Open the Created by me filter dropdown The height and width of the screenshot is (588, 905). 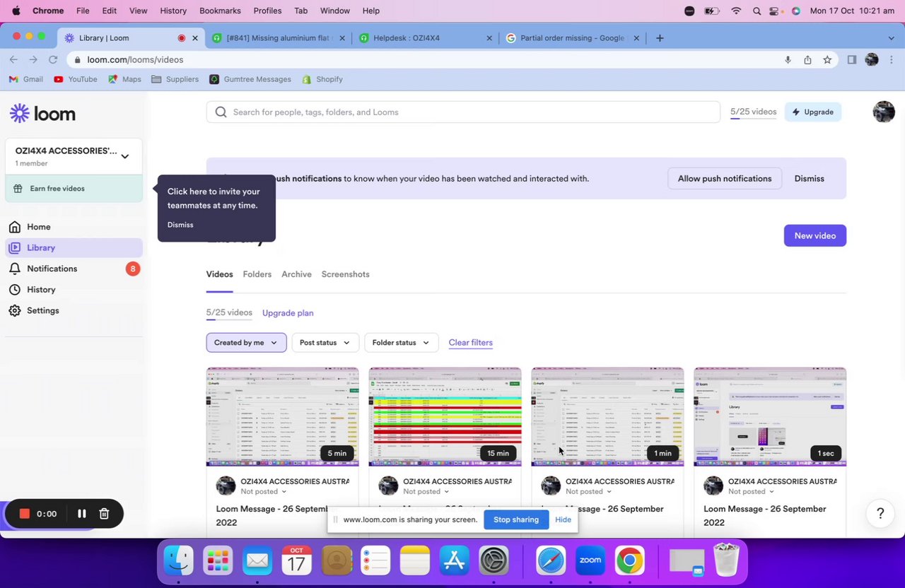(x=246, y=343)
